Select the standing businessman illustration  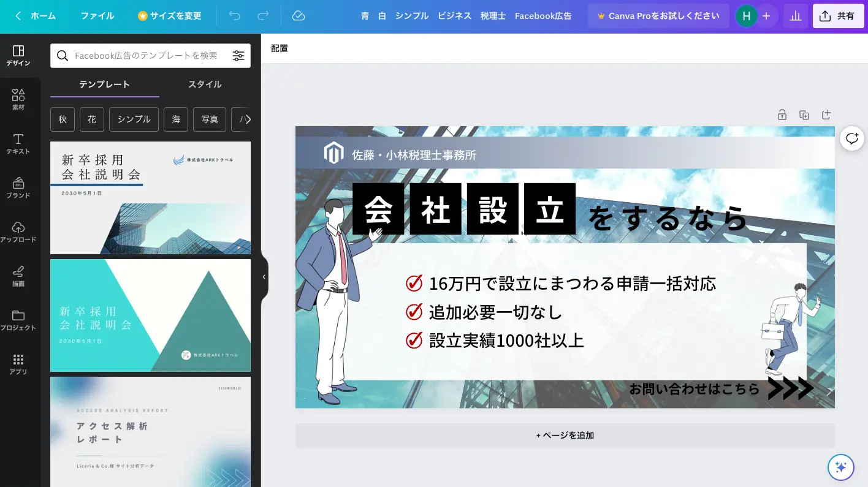[x=334, y=301]
